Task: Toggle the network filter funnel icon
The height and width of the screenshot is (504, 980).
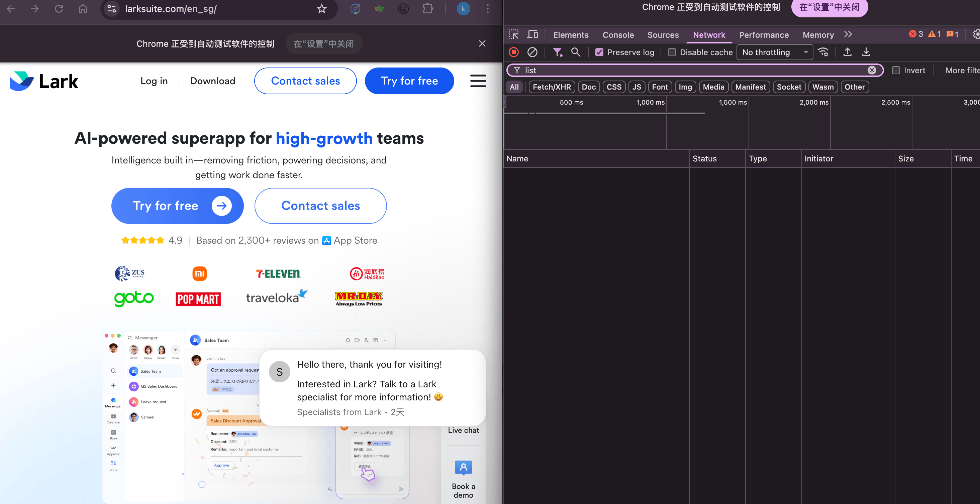Action: [557, 52]
